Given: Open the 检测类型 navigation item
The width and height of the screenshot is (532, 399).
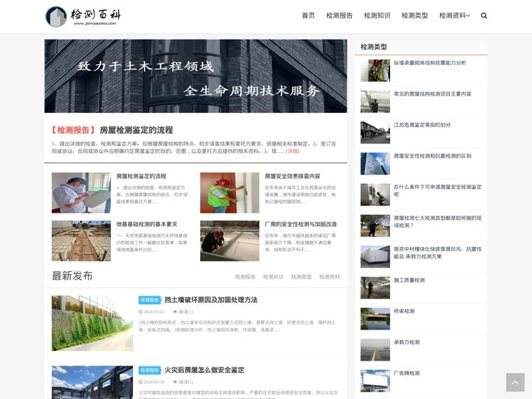Looking at the screenshot, I should [x=415, y=16].
